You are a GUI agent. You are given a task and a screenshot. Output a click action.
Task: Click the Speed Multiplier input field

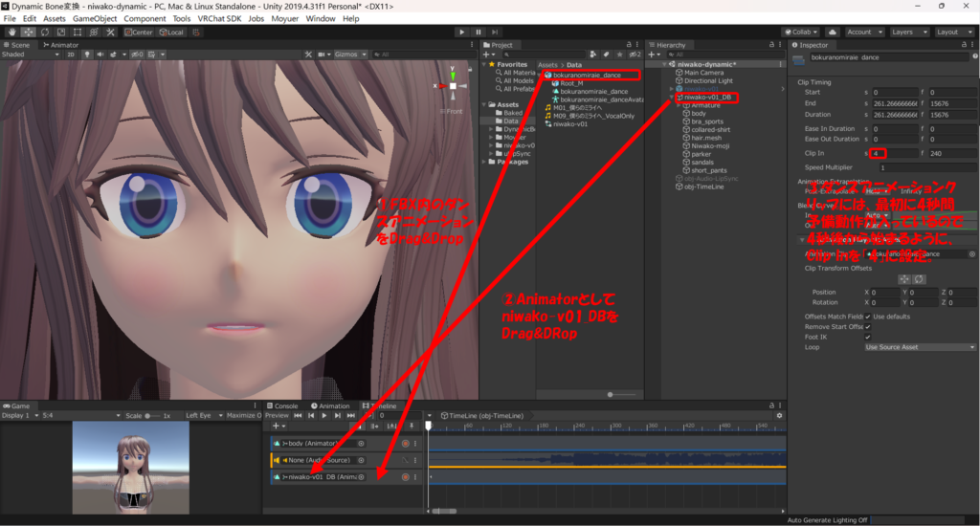point(920,167)
